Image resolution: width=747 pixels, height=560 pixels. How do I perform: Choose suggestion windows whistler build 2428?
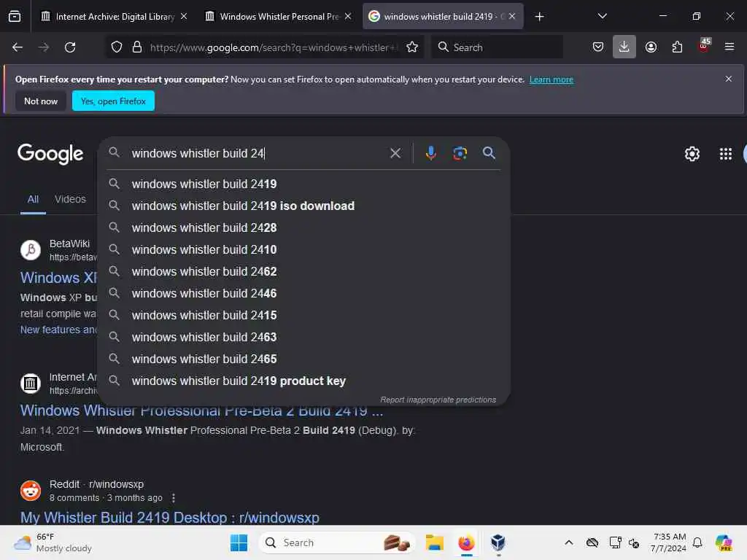pos(304,227)
